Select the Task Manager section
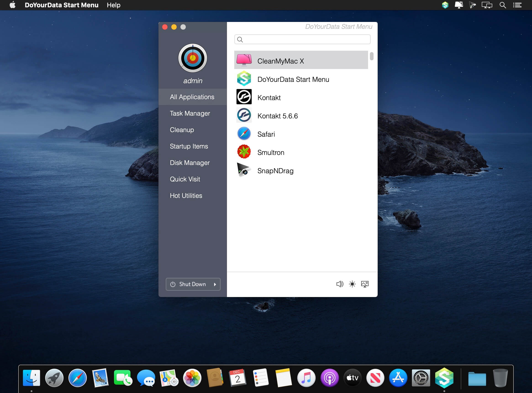The image size is (532, 393). pos(190,113)
